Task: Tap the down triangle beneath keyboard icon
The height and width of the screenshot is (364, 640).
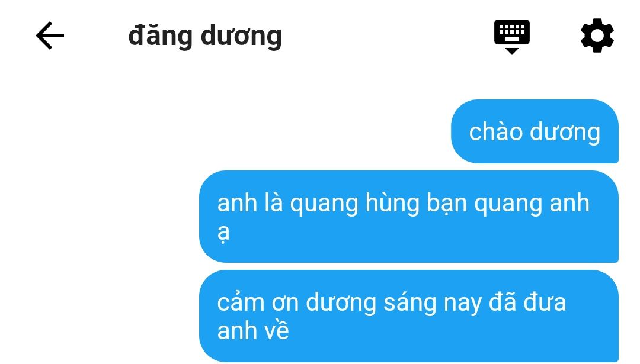Action: (512, 51)
